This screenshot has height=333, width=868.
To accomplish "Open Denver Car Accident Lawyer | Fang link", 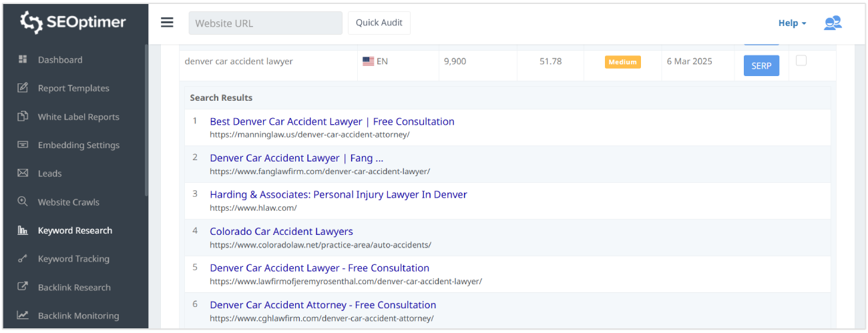I will 296,158.
